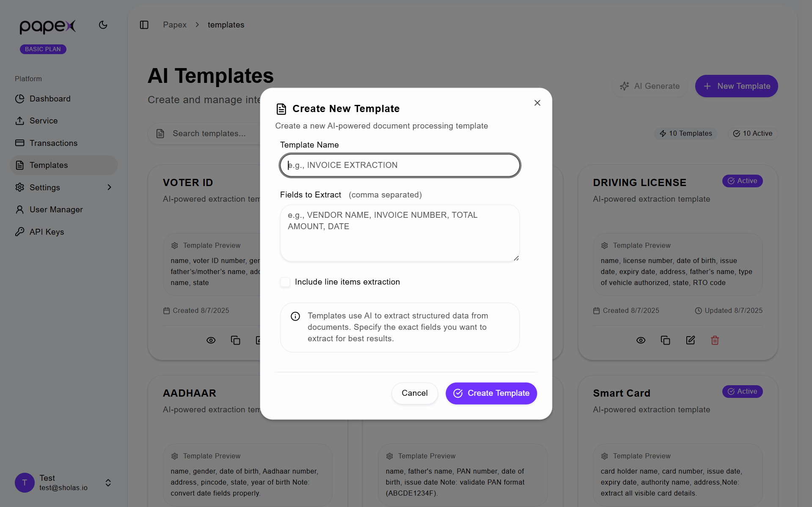Screen dimensions: 812x507
Task: Click the Fields to Extract textarea
Action: pyautogui.click(x=400, y=233)
